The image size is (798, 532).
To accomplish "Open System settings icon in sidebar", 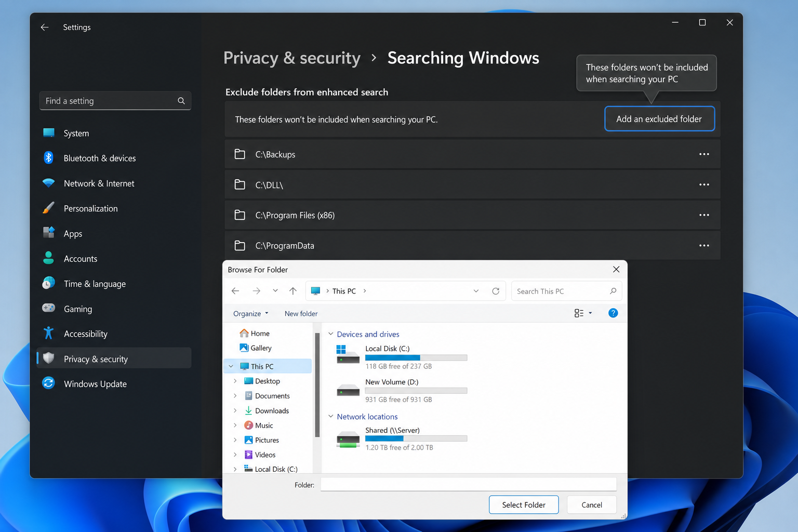I will pos(49,133).
